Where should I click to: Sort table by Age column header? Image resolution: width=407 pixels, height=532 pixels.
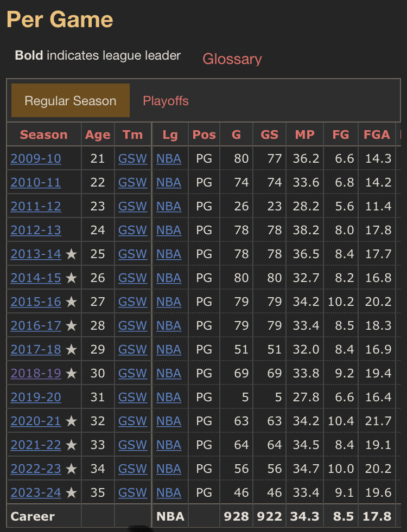click(x=98, y=134)
